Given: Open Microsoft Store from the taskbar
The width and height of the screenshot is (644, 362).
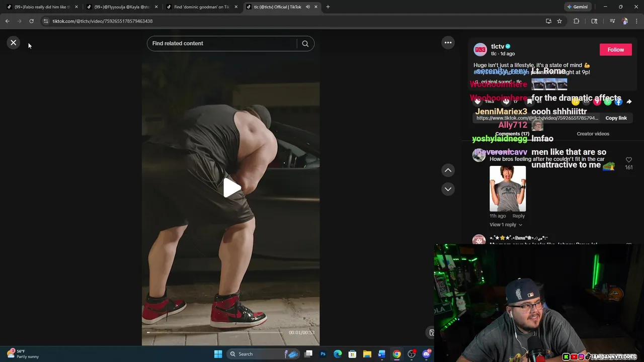Looking at the screenshot, I should [x=352, y=354].
